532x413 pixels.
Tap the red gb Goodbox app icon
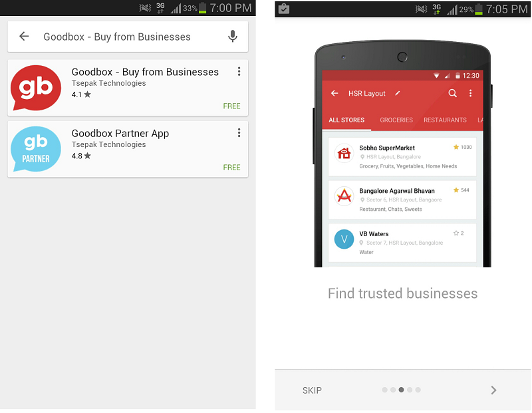36,88
